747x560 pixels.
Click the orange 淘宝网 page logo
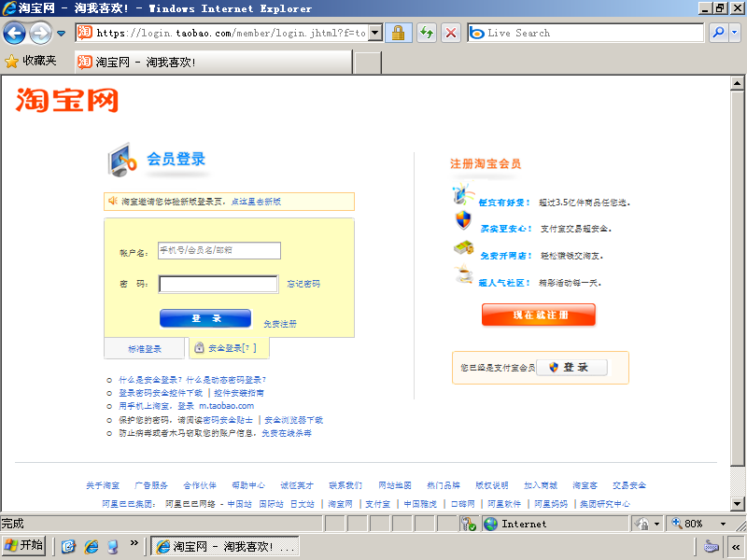[x=66, y=100]
